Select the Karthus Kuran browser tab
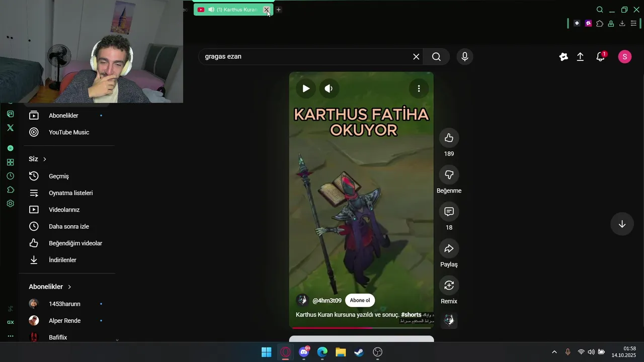644x362 pixels. 233,10
